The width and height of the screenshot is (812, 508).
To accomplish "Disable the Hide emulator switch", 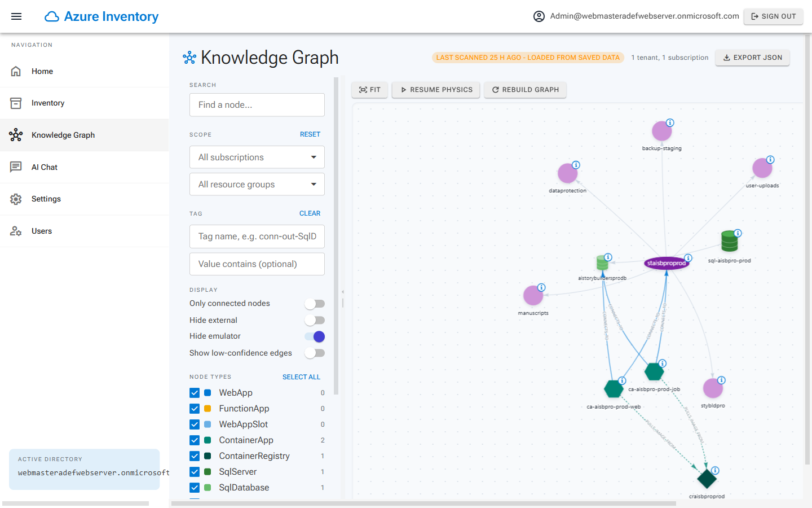I will (x=315, y=336).
